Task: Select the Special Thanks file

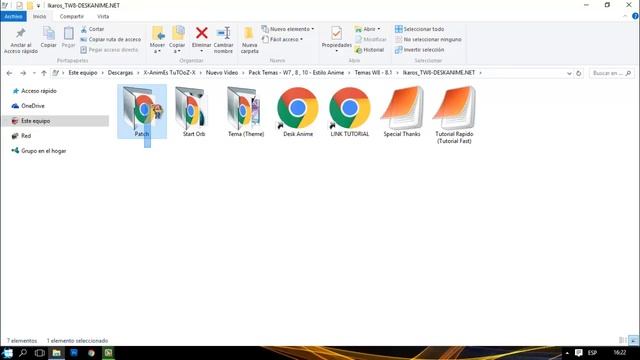Action: 402,111
